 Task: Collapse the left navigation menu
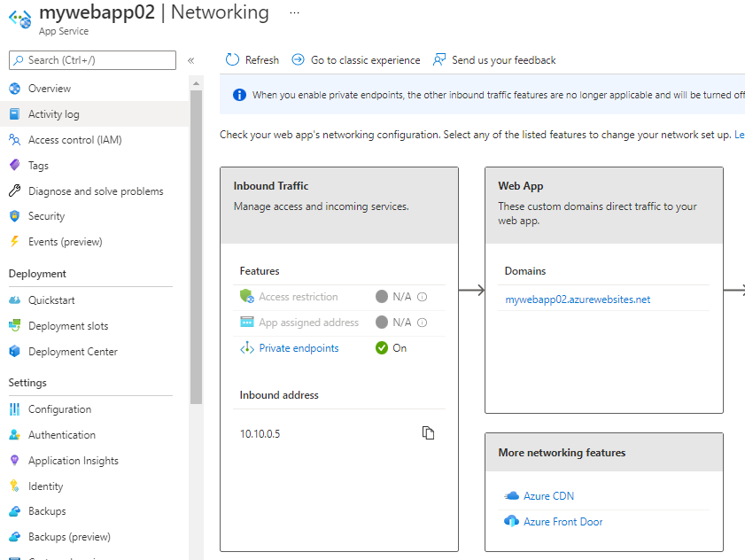click(190, 60)
